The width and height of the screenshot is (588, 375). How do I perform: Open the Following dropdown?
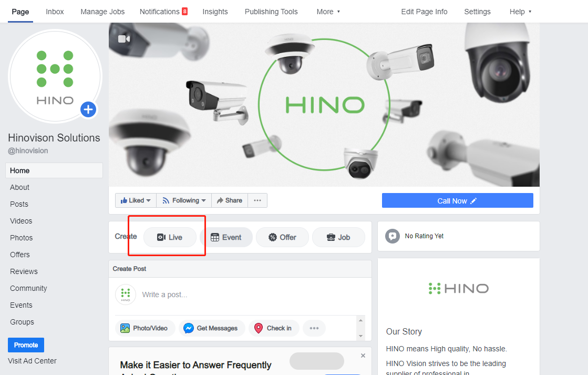[184, 200]
